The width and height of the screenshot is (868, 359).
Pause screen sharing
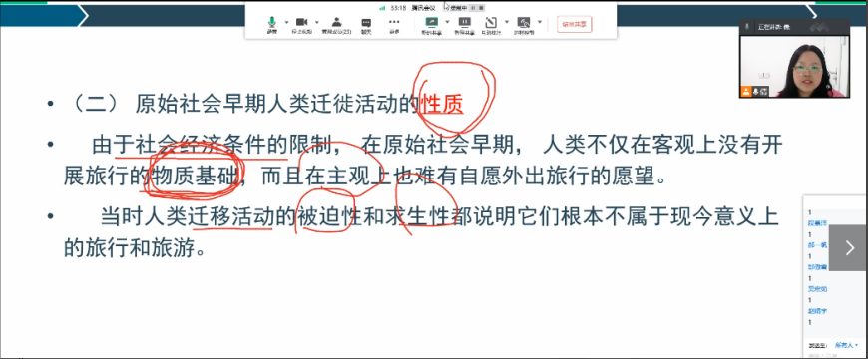point(465,26)
